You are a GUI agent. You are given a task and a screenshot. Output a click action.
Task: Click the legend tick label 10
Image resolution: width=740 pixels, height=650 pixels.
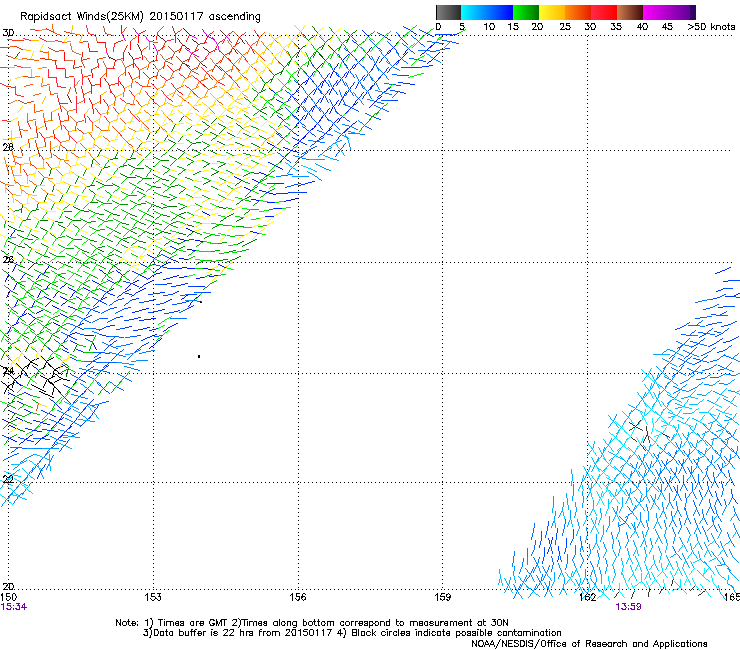pos(489,27)
